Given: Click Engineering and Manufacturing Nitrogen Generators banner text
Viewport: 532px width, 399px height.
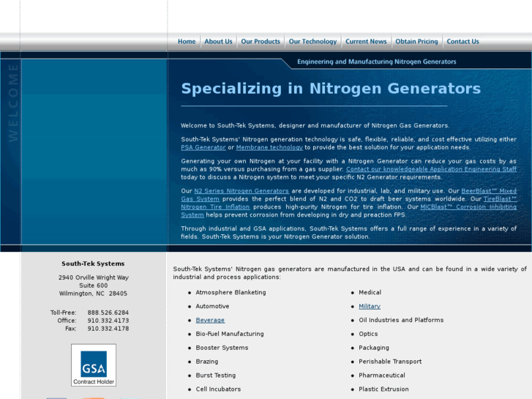Looking at the screenshot, I should (x=377, y=61).
